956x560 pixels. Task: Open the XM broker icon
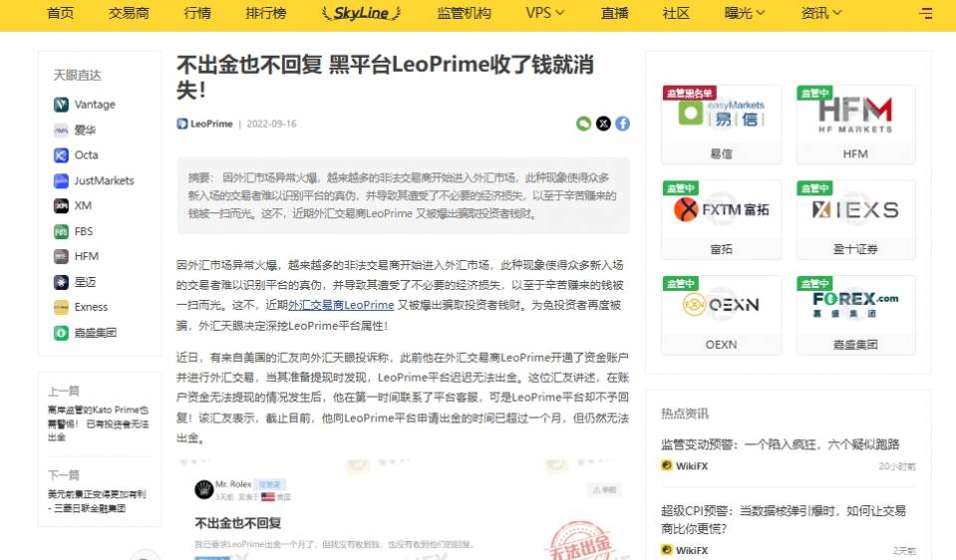61,205
